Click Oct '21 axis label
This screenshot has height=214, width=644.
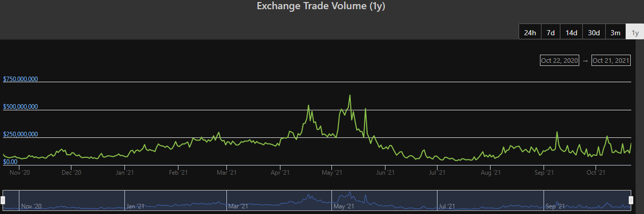595,173
